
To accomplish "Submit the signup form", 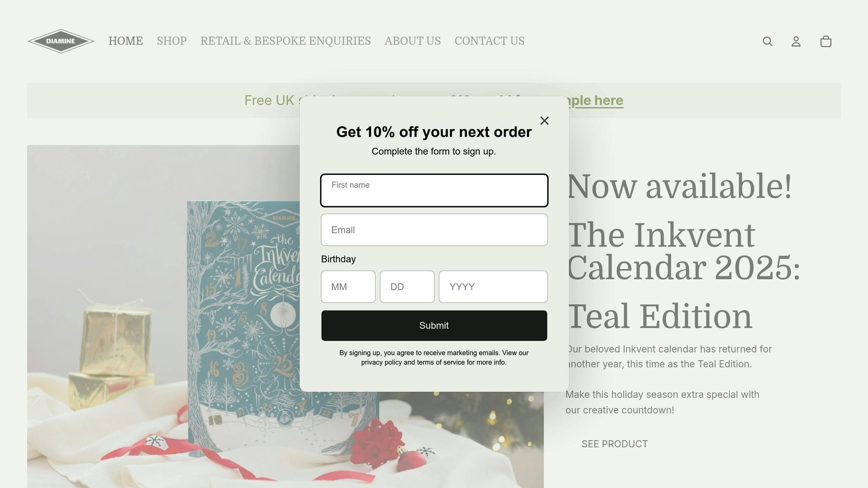I will [x=434, y=325].
